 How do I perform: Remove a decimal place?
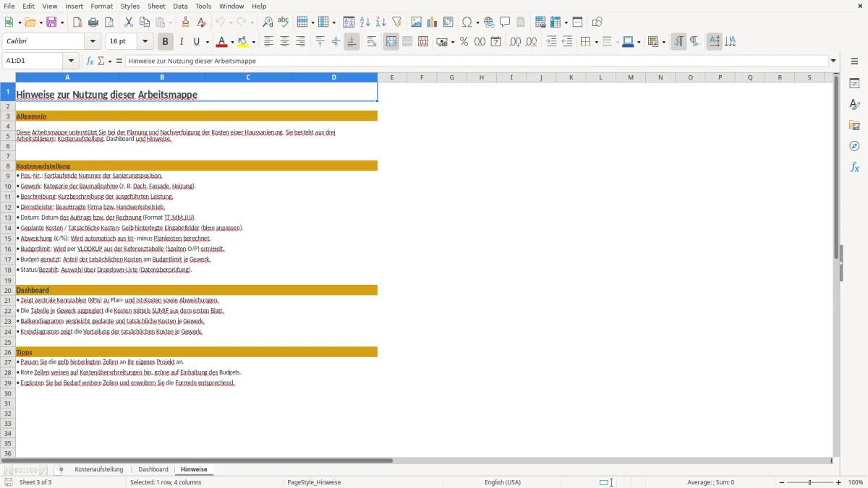pyautogui.click(x=531, y=42)
